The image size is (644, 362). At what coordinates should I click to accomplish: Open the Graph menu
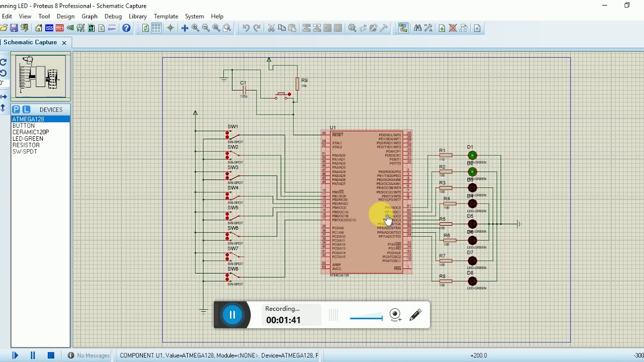pyautogui.click(x=90, y=16)
